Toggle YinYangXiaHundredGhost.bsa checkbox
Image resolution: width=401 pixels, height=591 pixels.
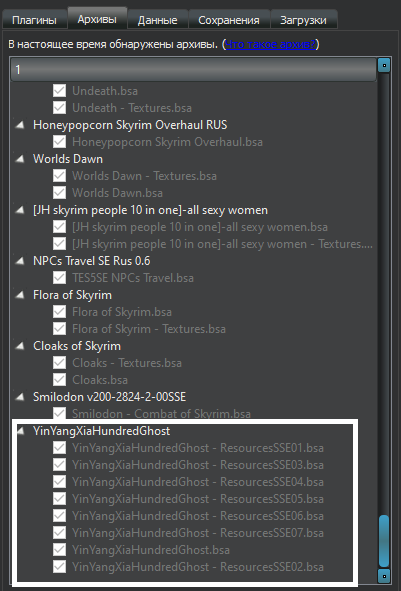tap(59, 550)
